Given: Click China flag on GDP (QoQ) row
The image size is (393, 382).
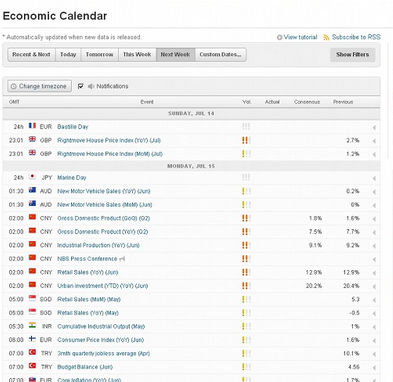Looking at the screenshot, I should 32,217.
